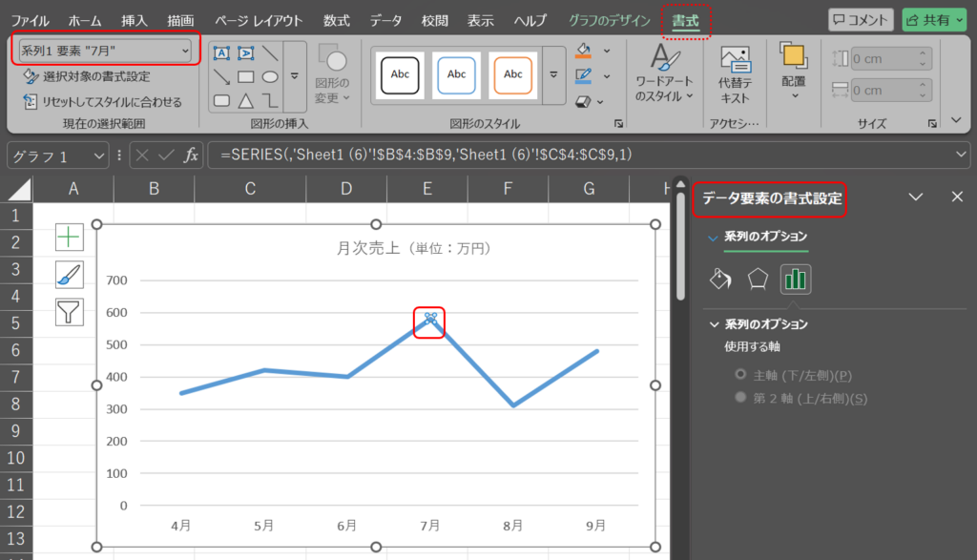Open the Name Box dropdown arrow
The height and width of the screenshot is (560, 977).
tap(98, 156)
